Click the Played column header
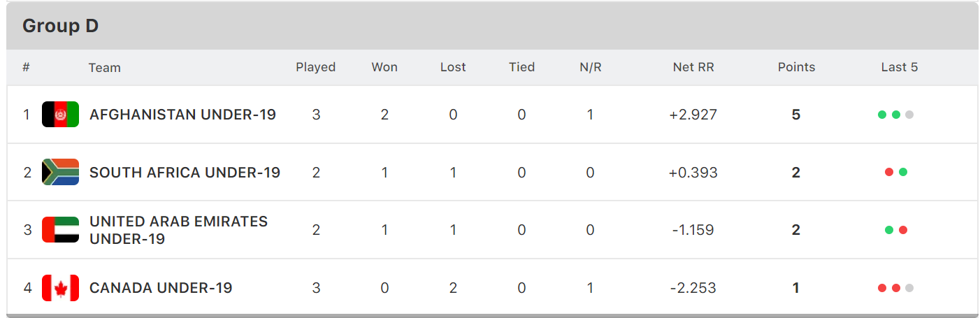The image size is (980, 318). (x=315, y=67)
